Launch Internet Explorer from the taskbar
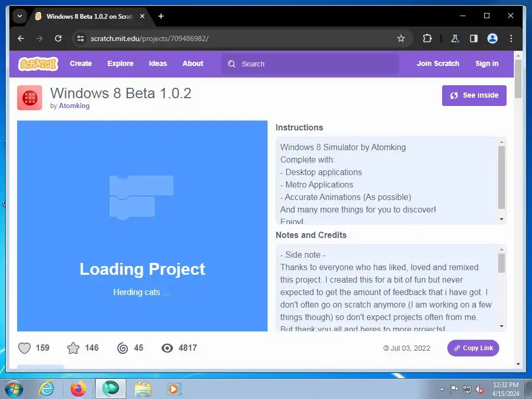The height and width of the screenshot is (399, 532). pyautogui.click(x=46, y=389)
